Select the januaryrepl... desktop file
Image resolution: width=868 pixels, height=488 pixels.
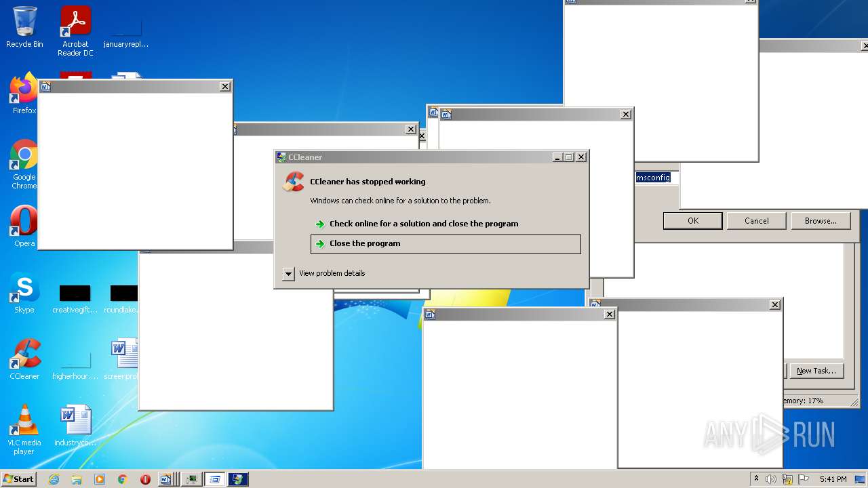click(x=126, y=31)
